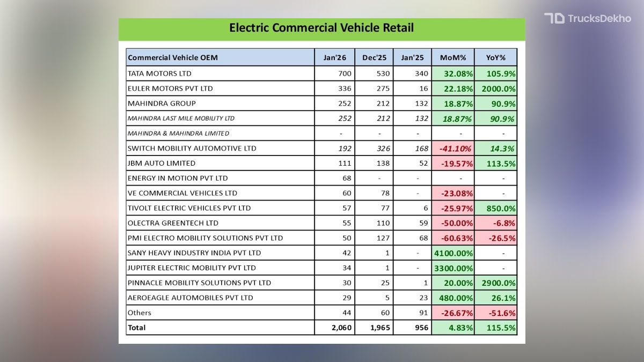This screenshot has height=362, width=644.
Task: Click the 'Others' row label
Action: click(x=140, y=313)
